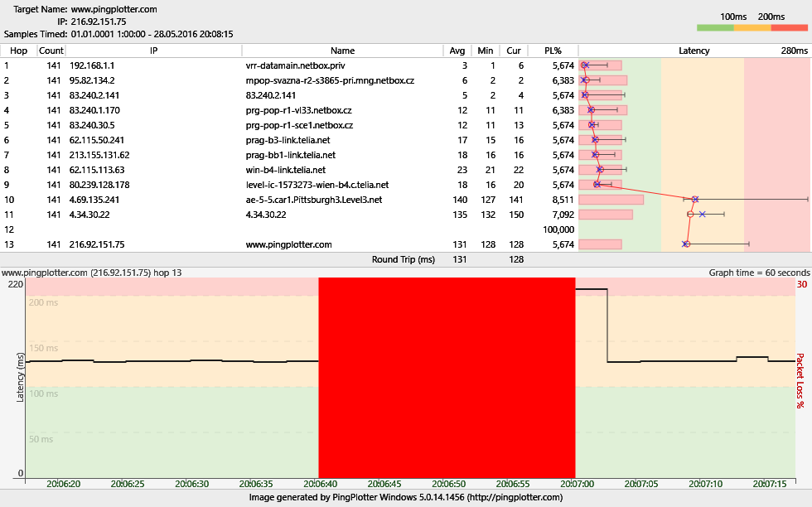812x507 pixels.
Task: Click the PL% column header
Action: point(553,51)
